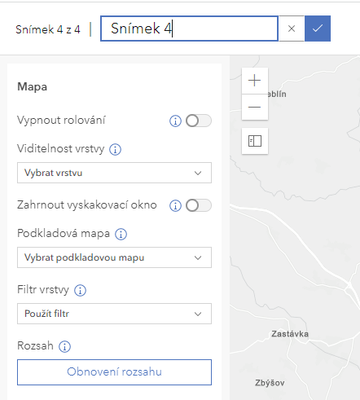
Task: Open the Vybrat podkladovou mapu dropdown
Action: coord(114,257)
